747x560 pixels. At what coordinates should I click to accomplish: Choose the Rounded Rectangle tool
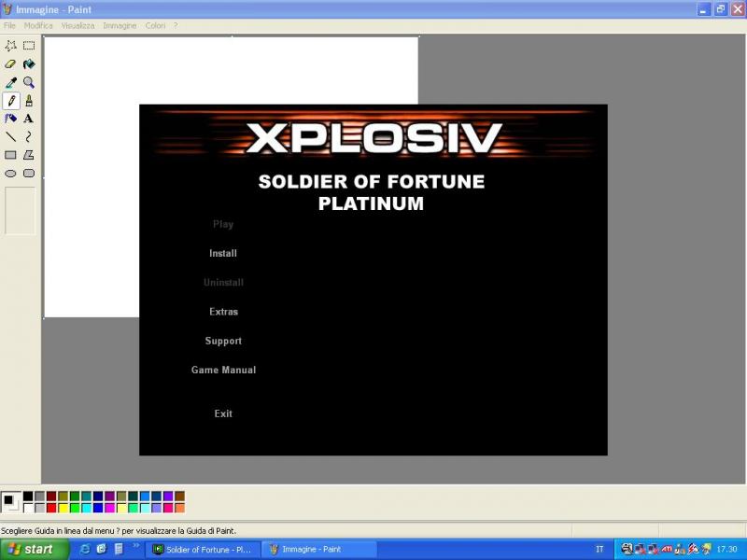[x=29, y=174]
